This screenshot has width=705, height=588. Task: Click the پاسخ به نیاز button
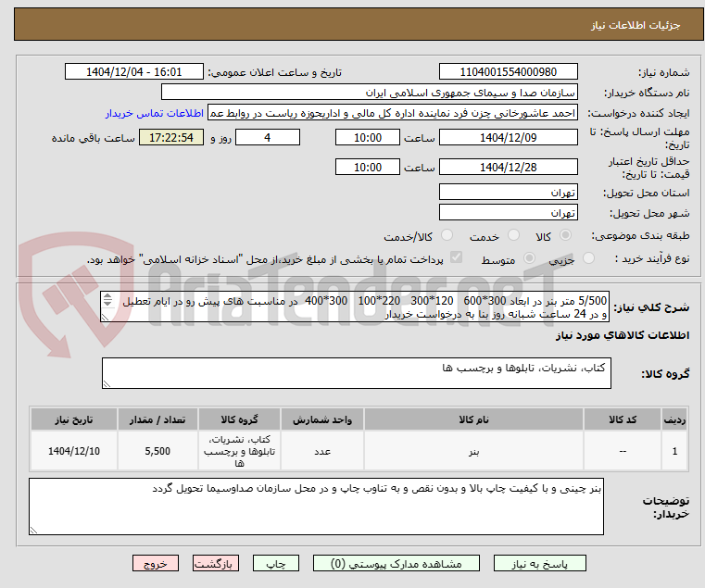tap(539, 563)
